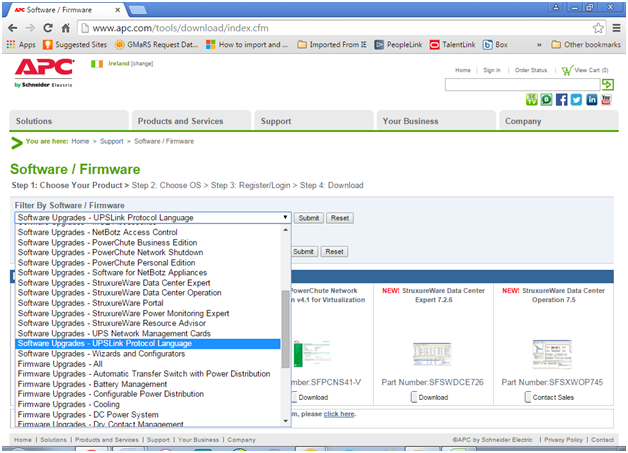The image size is (628, 453).
Task: Go back with browser back arrow
Action: (13, 28)
